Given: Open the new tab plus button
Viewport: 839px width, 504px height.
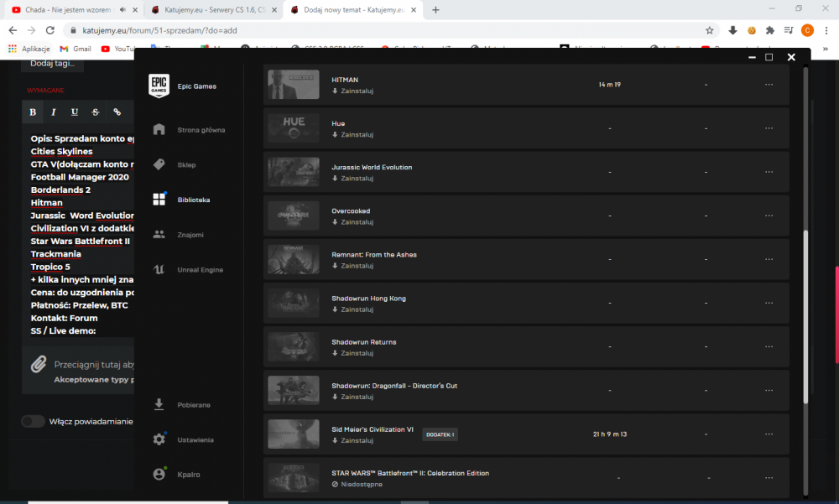Looking at the screenshot, I should point(435,9).
